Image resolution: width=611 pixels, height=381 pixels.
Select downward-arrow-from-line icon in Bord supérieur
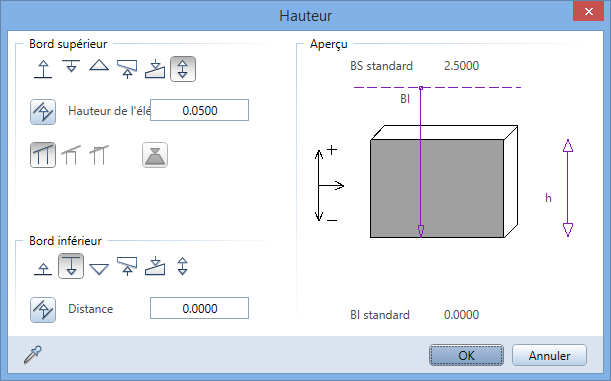(71, 67)
